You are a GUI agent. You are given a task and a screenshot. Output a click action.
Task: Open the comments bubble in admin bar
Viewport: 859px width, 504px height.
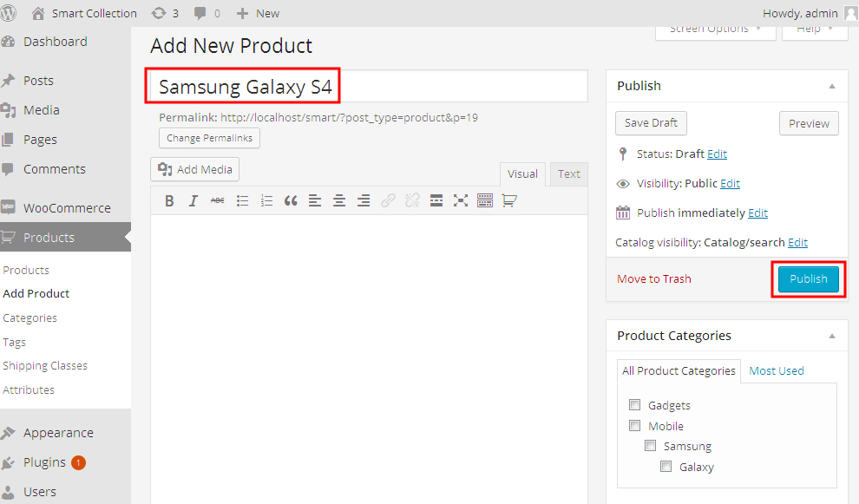(x=207, y=13)
